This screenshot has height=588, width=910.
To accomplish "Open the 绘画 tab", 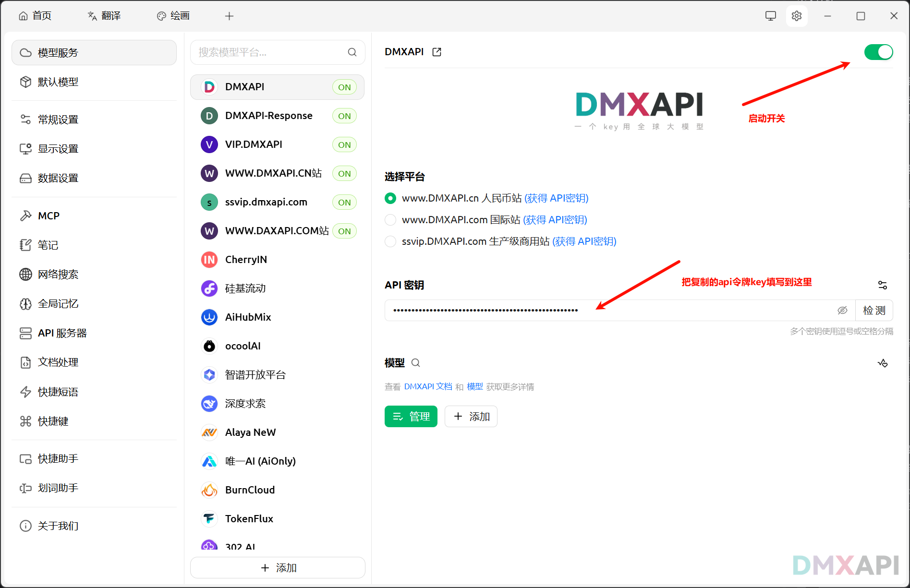I will coord(173,16).
